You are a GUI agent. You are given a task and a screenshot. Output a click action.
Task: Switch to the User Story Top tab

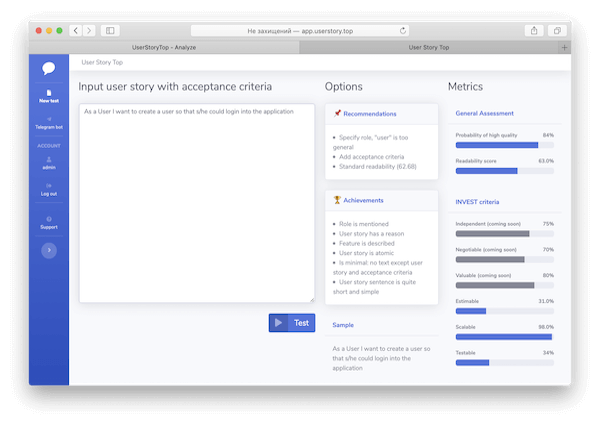[429, 47]
